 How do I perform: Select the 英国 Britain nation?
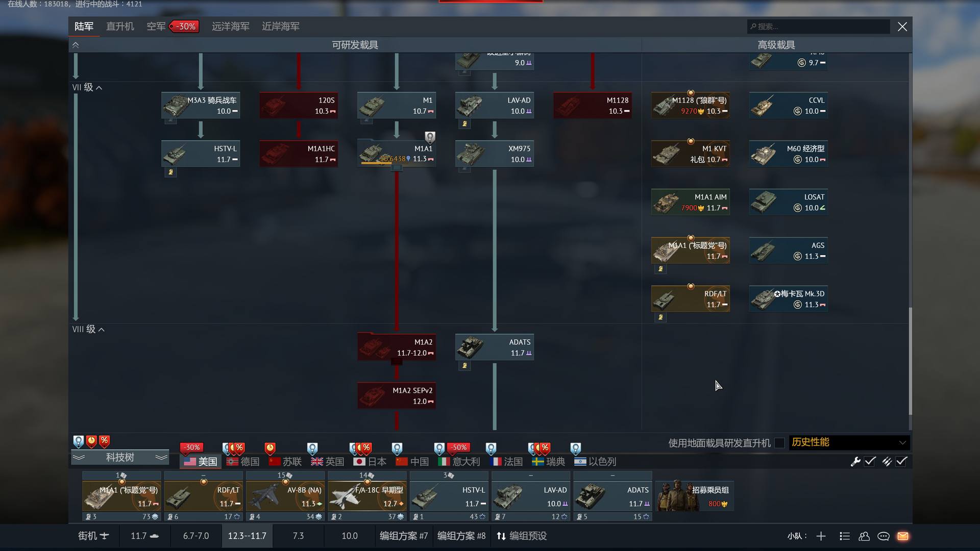(328, 461)
